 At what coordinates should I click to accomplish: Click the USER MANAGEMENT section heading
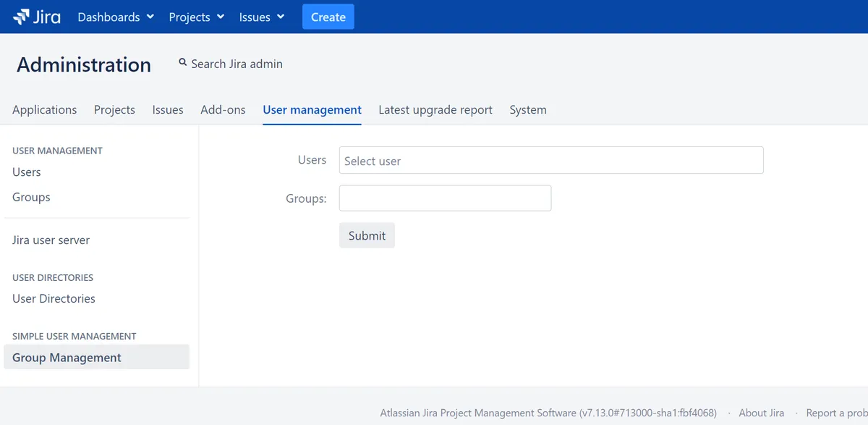57,151
